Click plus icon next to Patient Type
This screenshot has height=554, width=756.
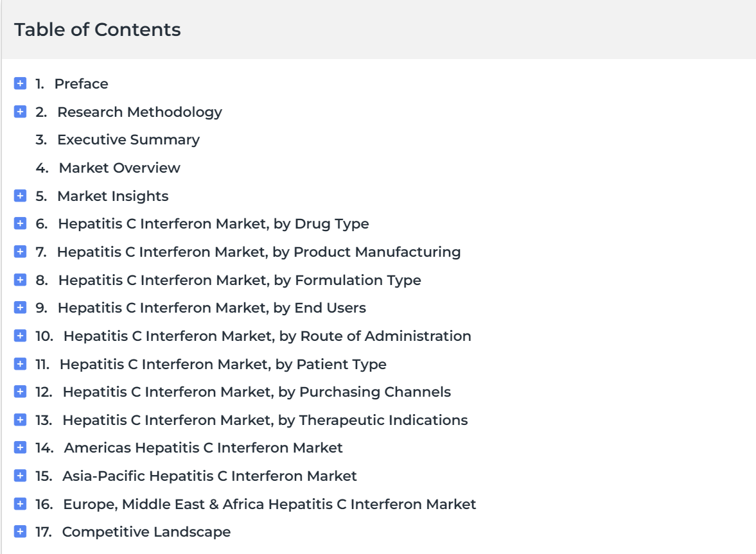point(21,364)
